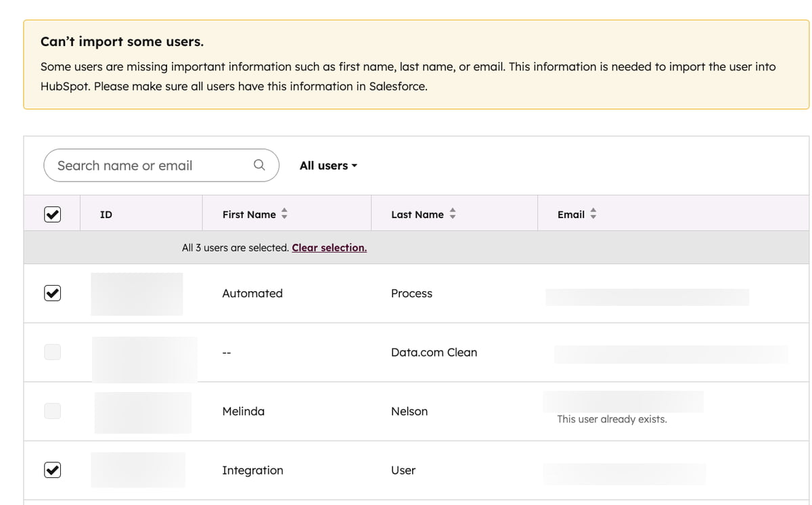Screen dimensions: 812x505
Task: Sort users descending by Email
Action: click(x=593, y=217)
